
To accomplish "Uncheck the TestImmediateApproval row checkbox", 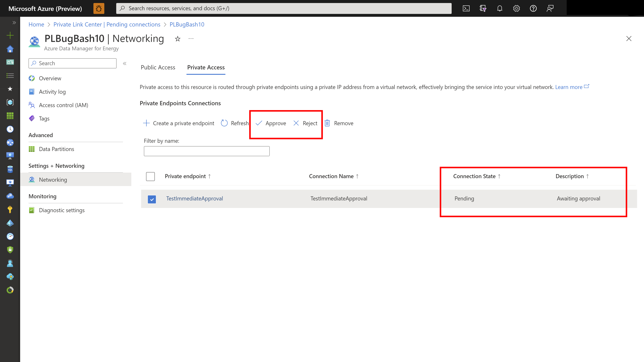I will point(152,199).
